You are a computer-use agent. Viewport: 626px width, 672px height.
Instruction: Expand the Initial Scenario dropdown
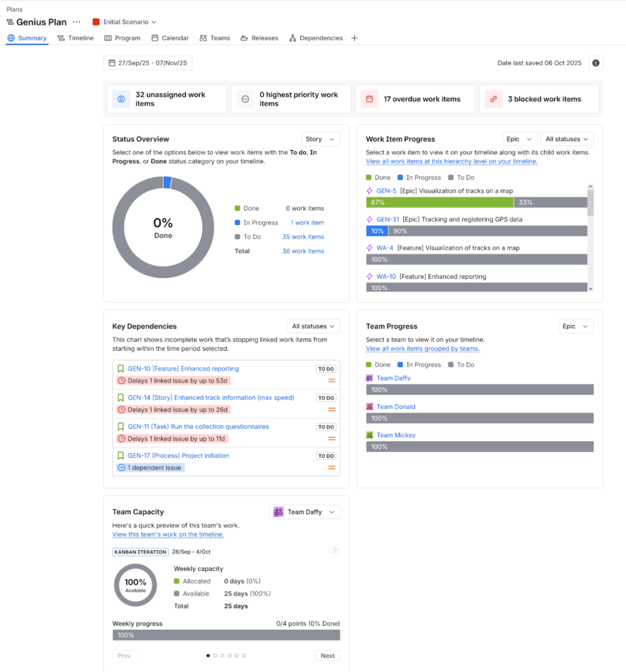[x=125, y=22]
